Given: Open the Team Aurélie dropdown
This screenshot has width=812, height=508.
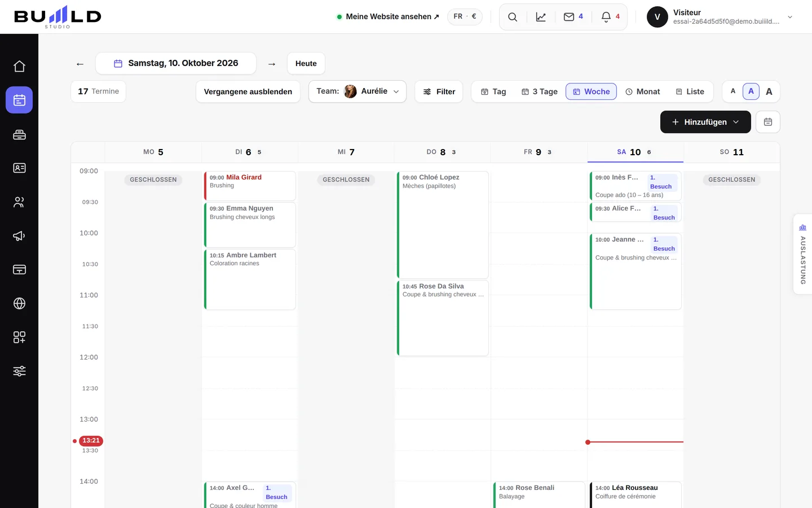Looking at the screenshot, I should (358, 91).
